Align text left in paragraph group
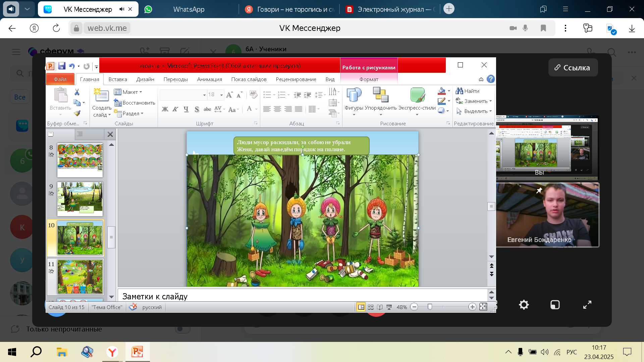 click(x=267, y=109)
